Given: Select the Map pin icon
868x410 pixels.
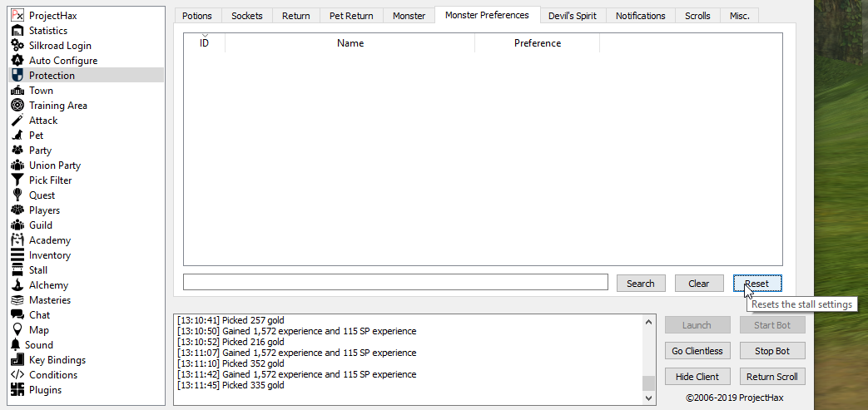Looking at the screenshot, I should click(17, 330).
